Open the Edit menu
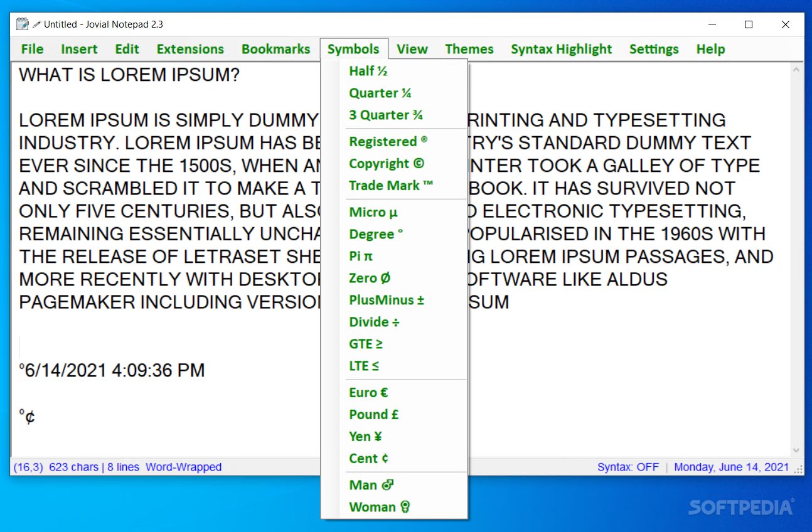 (x=127, y=49)
